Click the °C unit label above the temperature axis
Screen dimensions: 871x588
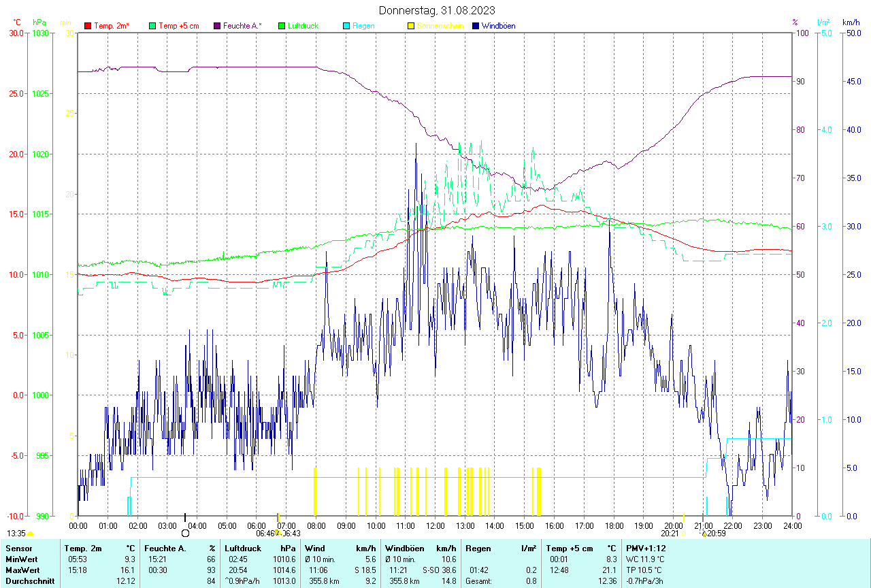pos(17,22)
